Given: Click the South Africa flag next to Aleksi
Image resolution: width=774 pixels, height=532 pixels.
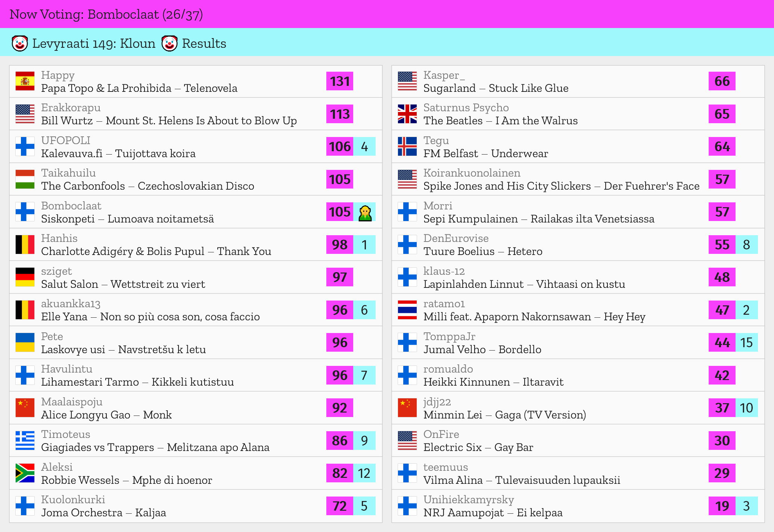Looking at the screenshot, I should [x=25, y=473].
